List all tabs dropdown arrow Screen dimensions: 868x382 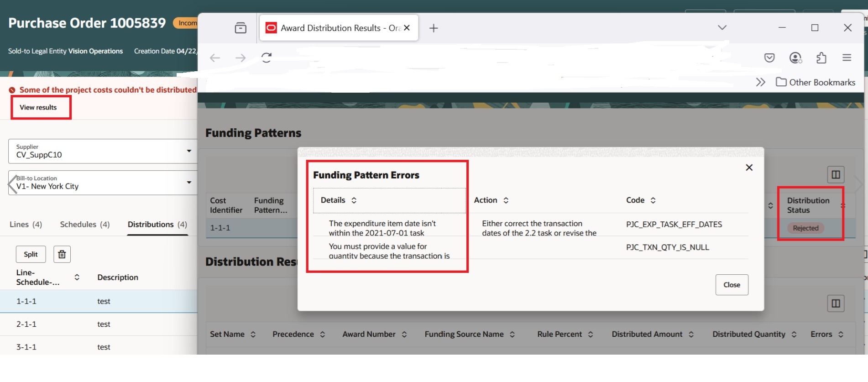(x=722, y=28)
